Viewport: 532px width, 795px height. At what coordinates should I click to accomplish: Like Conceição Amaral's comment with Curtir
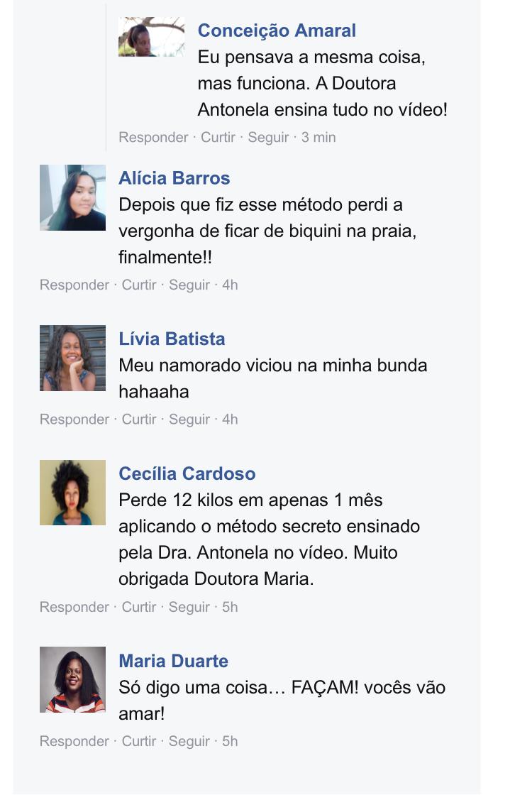pyautogui.click(x=218, y=138)
